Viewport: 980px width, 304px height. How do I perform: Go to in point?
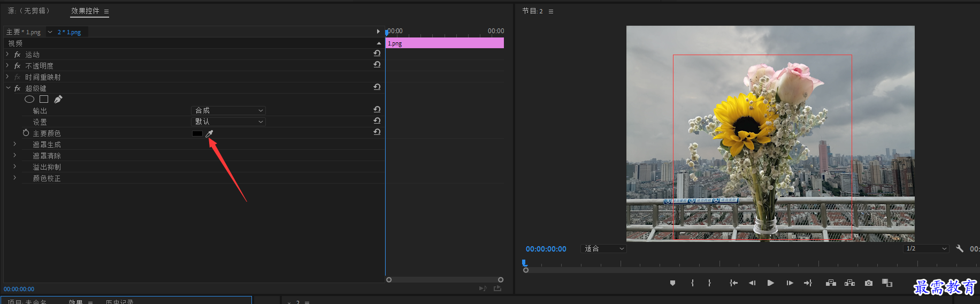(x=733, y=283)
